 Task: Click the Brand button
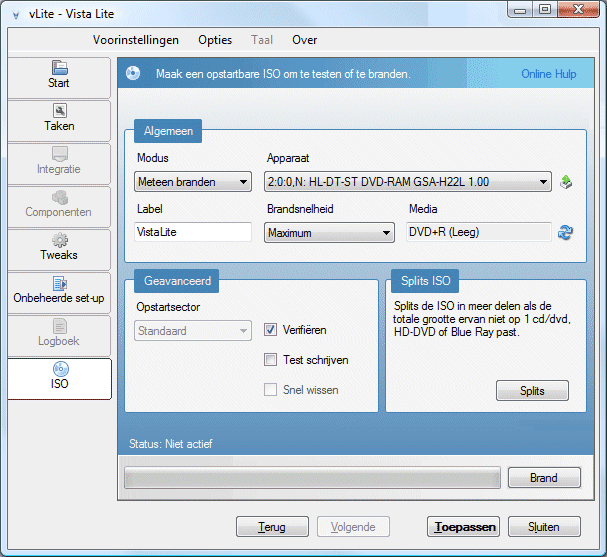544,478
